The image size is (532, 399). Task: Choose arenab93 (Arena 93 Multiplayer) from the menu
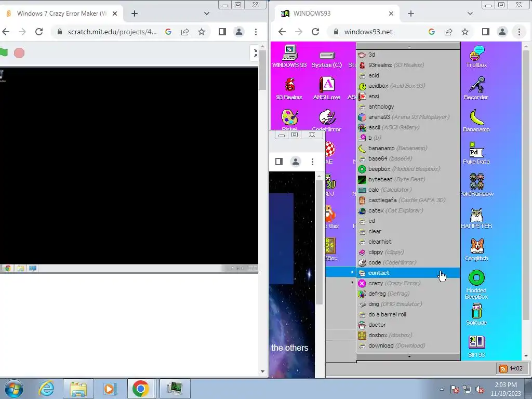coord(408,117)
